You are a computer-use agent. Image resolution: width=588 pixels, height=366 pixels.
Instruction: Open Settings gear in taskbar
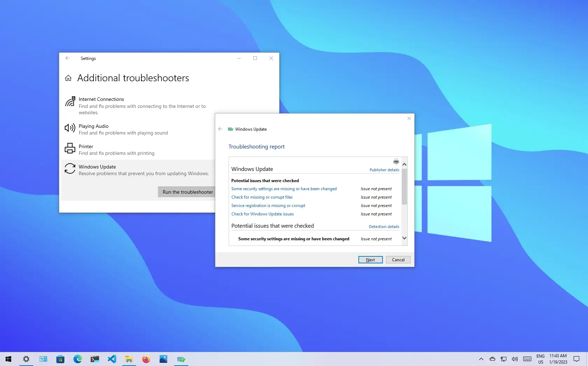[26, 359]
